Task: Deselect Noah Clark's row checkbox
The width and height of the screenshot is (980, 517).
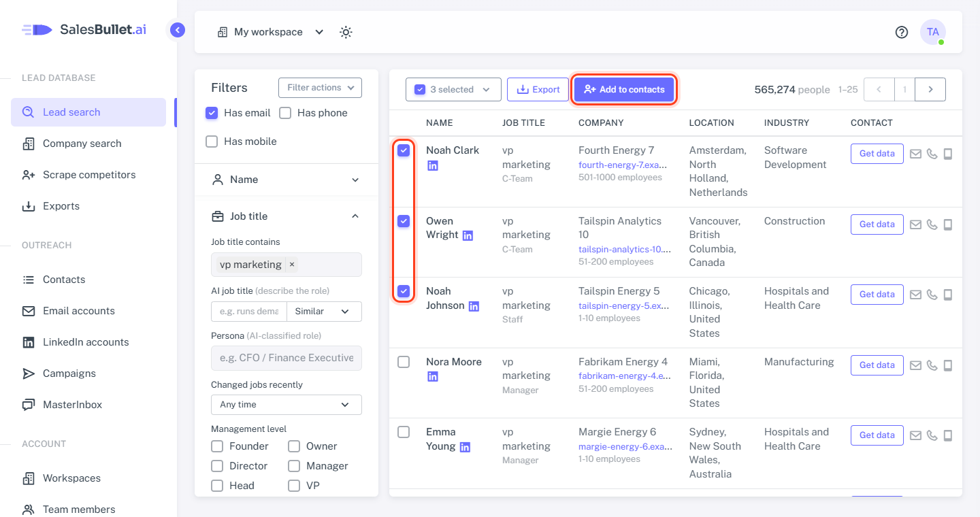Action: [x=404, y=150]
